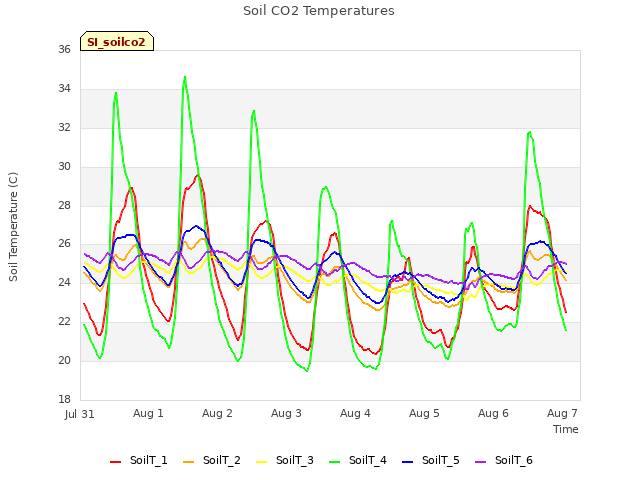
Task: Click the Aug 5 date tick label
Action: coord(424,413)
